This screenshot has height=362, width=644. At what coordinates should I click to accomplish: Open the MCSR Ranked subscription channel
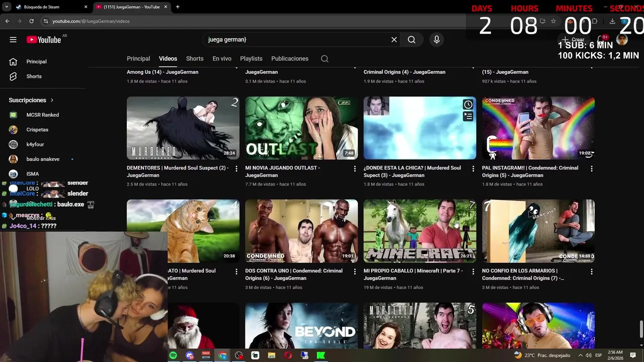pyautogui.click(x=42, y=115)
